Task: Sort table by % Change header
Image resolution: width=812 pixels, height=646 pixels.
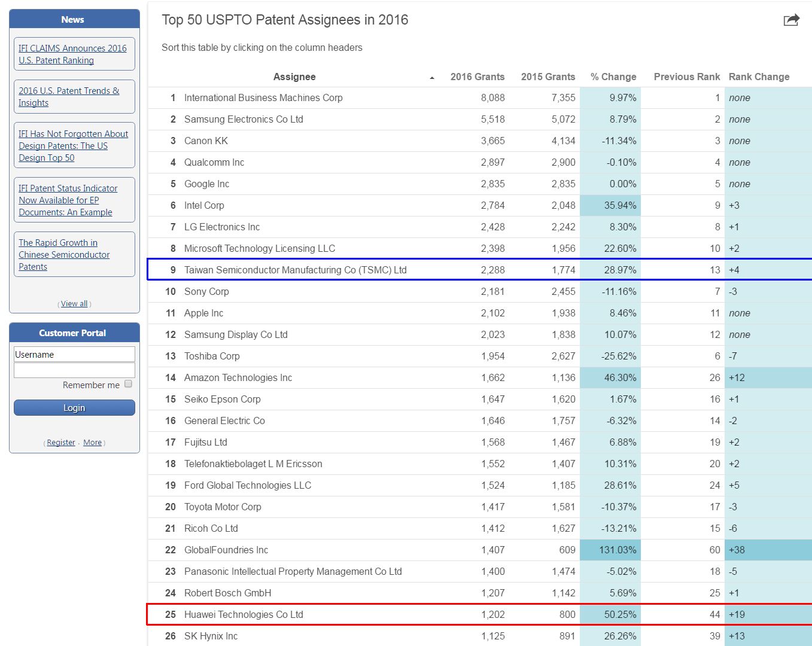Action: [x=613, y=77]
